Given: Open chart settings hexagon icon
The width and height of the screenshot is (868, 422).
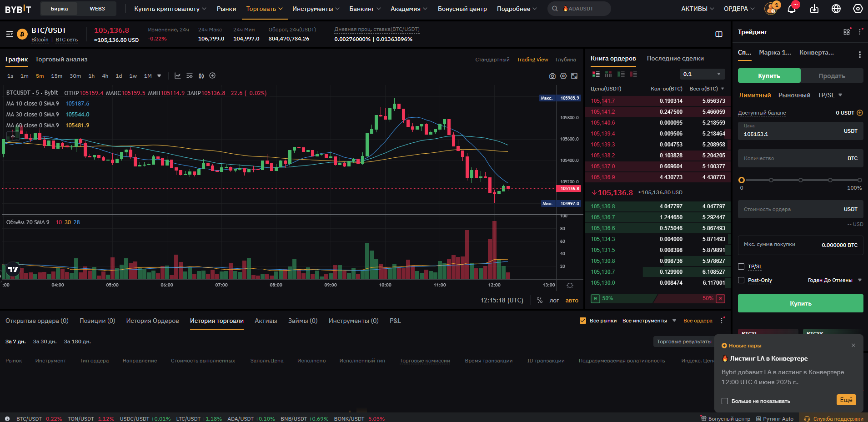Looking at the screenshot, I should (563, 76).
